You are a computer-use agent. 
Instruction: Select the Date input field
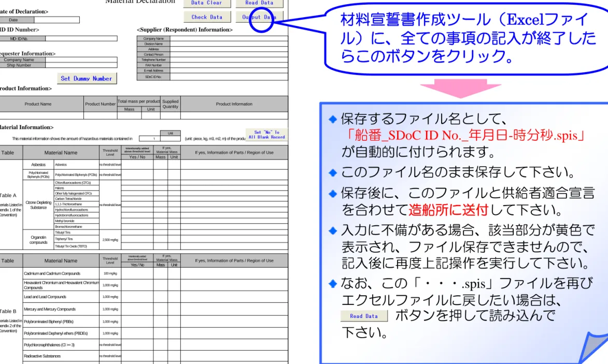click(56, 20)
